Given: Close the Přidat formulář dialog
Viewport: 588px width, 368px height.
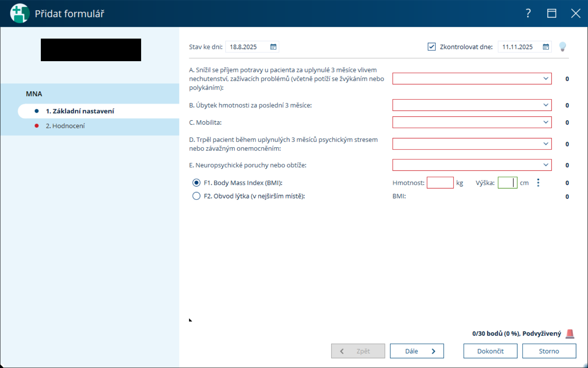Looking at the screenshot, I should point(576,13).
